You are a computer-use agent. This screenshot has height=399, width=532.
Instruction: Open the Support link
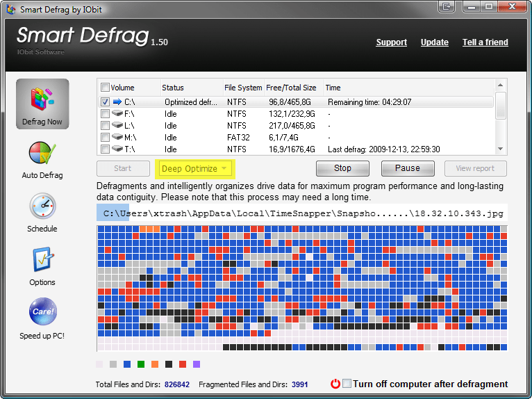(x=392, y=42)
